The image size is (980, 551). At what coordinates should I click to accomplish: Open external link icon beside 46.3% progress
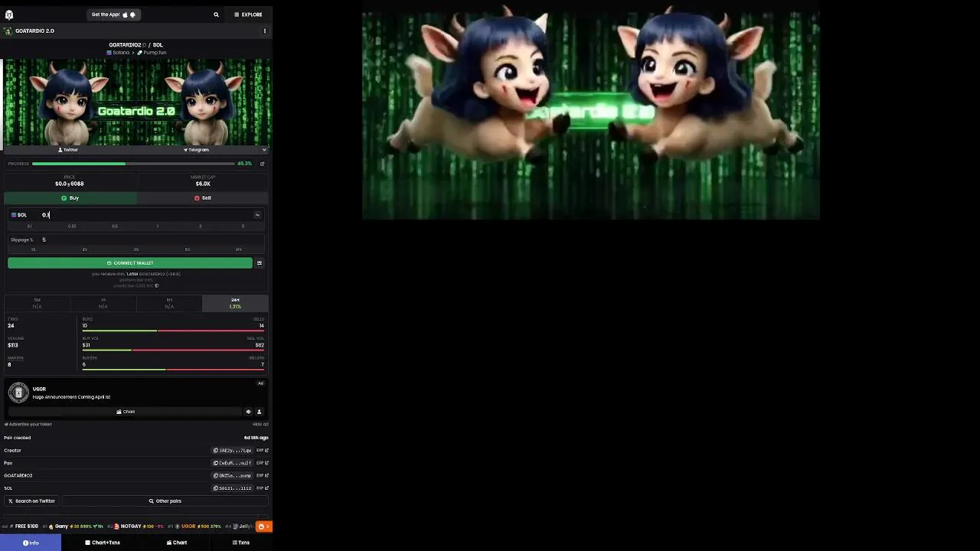pos(262,164)
